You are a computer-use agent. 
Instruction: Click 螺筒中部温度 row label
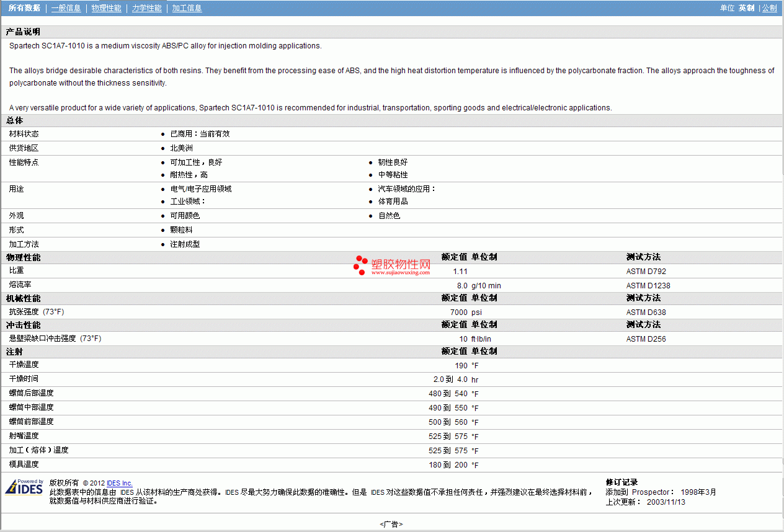pyautogui.click(x=31, y=407)
